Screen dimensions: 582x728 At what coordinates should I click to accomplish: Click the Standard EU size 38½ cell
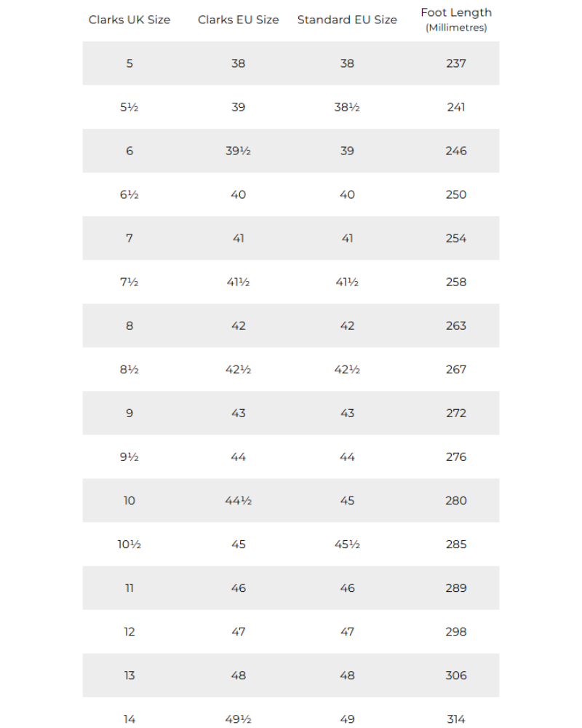point(347,107)
